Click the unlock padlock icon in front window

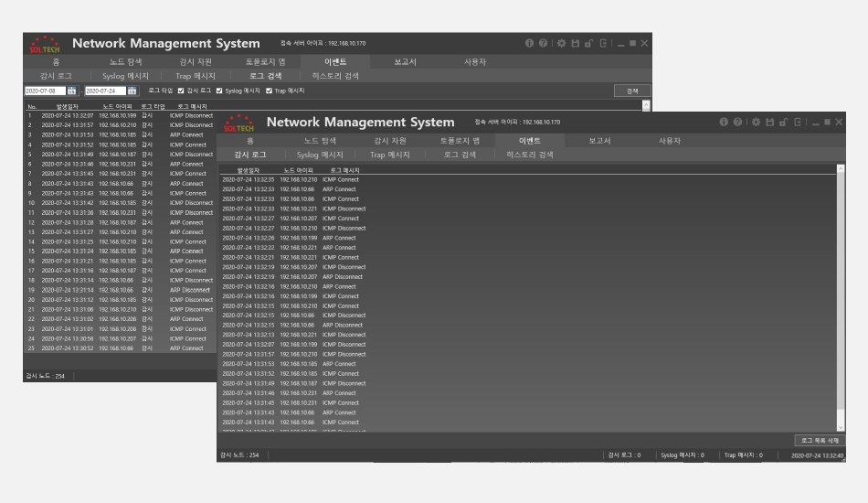(784, 122)
